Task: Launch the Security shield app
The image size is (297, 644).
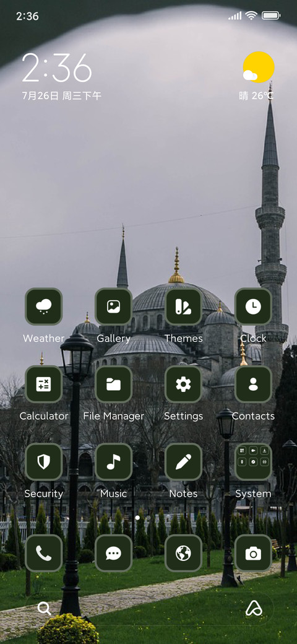Action: coord(43,462)
